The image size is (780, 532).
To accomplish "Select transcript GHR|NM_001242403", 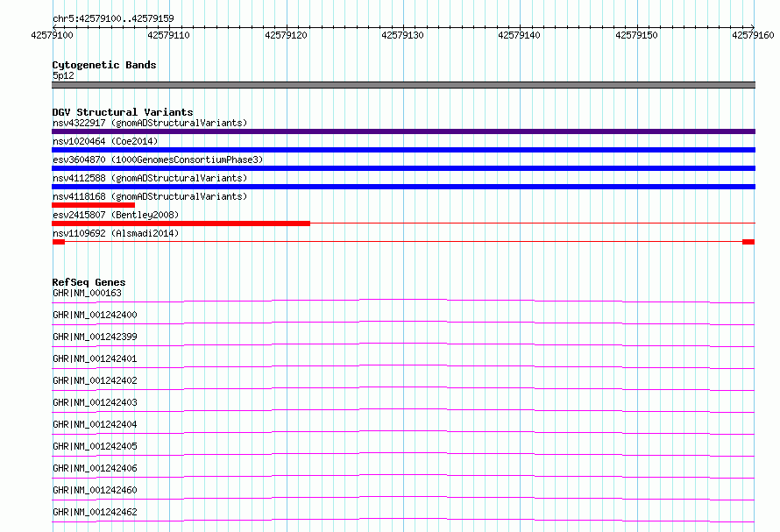I will pyautogui.click(x=95, y=402).
